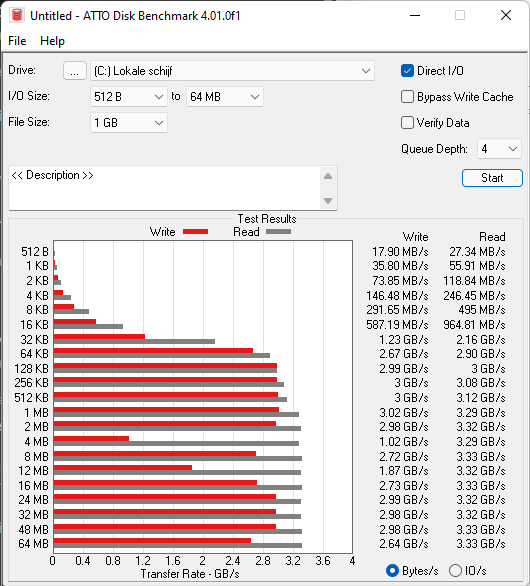530x586 pixels.
Task: Open the Help menu
Action: (x=52, y=41)
